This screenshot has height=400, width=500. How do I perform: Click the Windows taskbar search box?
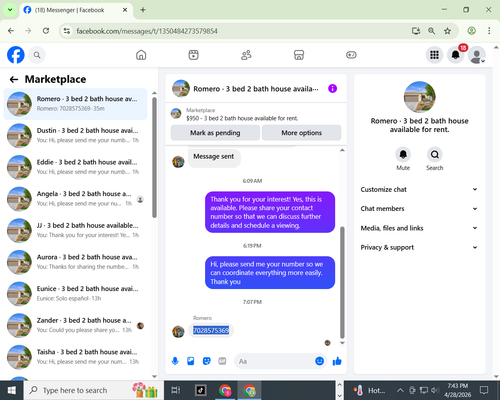93,390
